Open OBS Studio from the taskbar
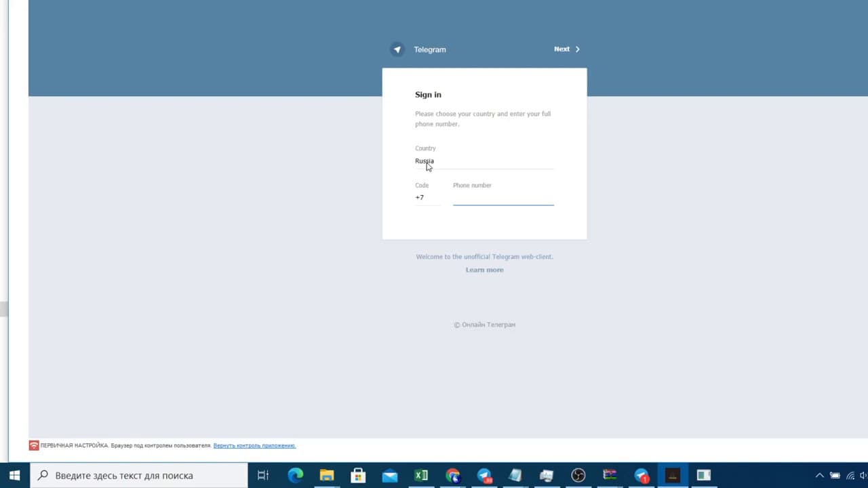The width and height of the screenshot is (868, 488). click(x=578, y=475)
